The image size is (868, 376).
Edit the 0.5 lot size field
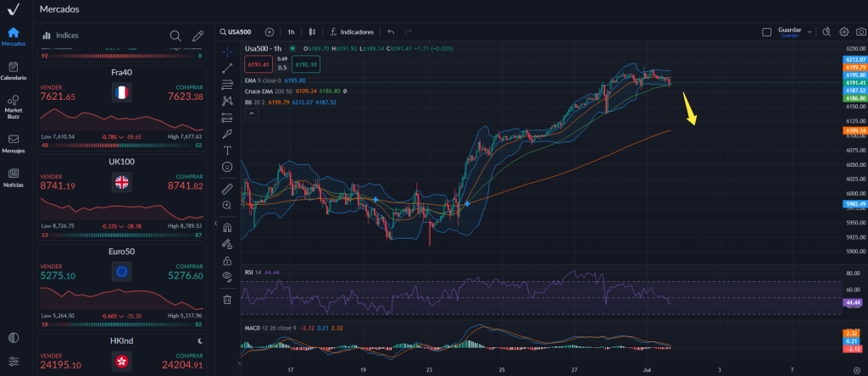tap(282, 68)
